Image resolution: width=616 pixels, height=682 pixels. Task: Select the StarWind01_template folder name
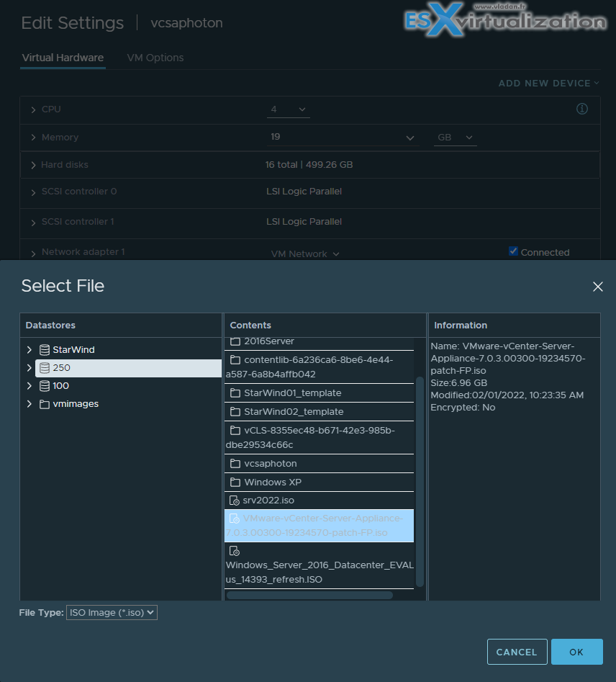click(x=293, y=392)
